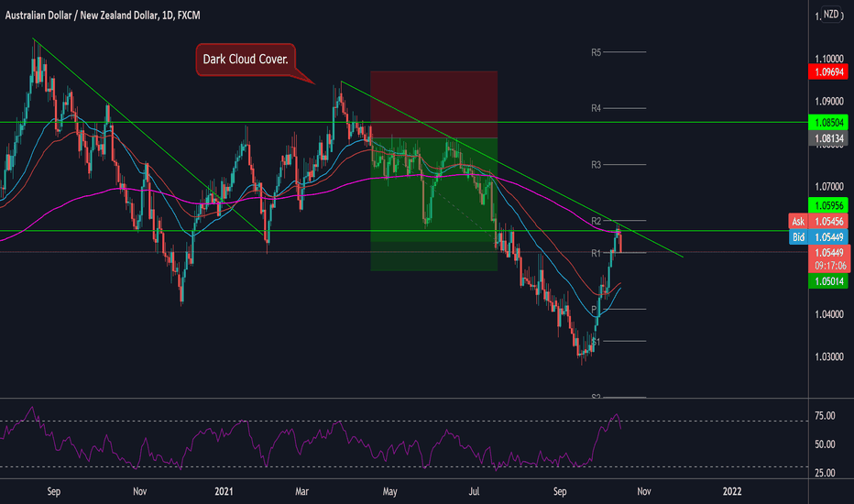The height and width of the screenshot is (504, 854).
Task: Click the Sep 2020 time axis label
Action: pos(53,491)
